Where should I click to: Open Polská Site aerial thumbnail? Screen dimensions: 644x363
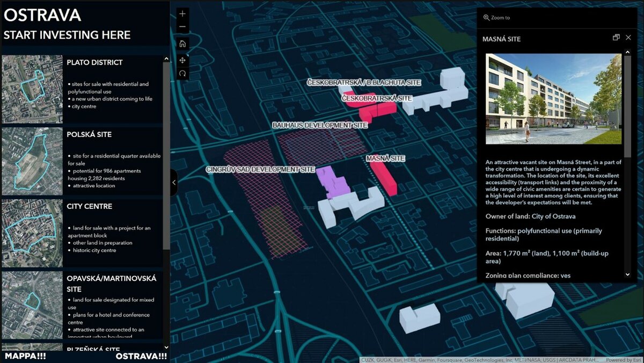pos(32,161)
